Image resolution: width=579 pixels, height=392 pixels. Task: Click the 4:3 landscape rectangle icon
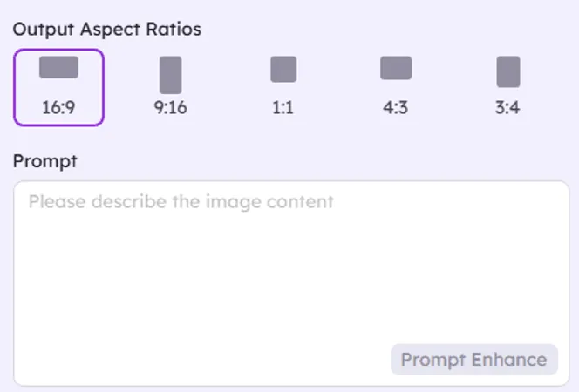[396, 68]
